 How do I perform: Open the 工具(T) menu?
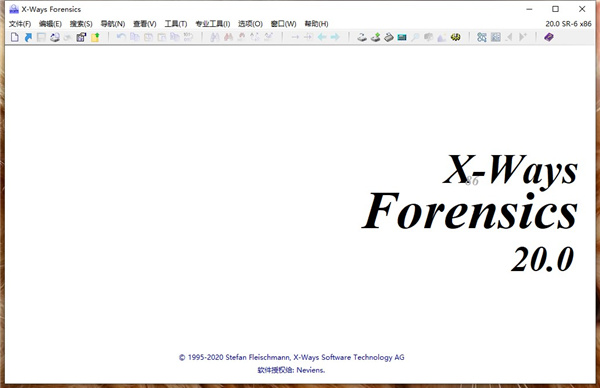point(176,24)
